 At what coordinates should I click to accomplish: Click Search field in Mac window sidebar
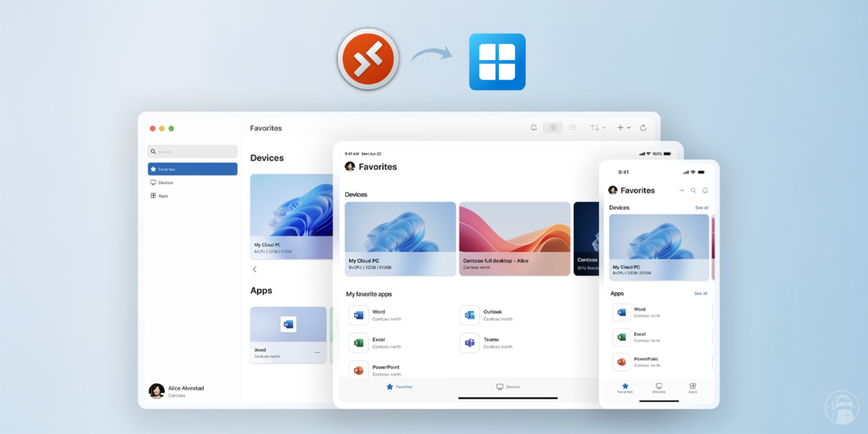192,151
